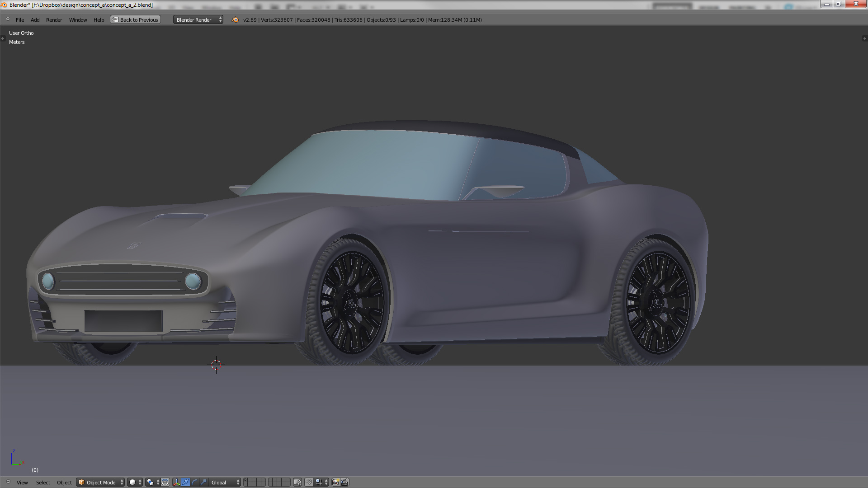The width and height of the screenshot is (868, 488).
Task: Select the rotate manipulator arc icon
Action: coord(195,482)
